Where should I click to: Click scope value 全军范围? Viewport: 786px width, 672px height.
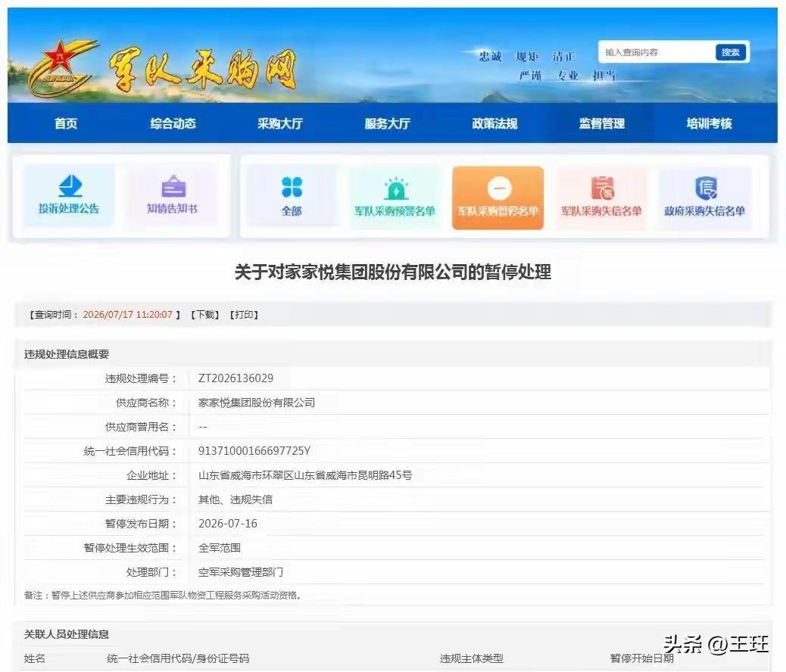220,548
